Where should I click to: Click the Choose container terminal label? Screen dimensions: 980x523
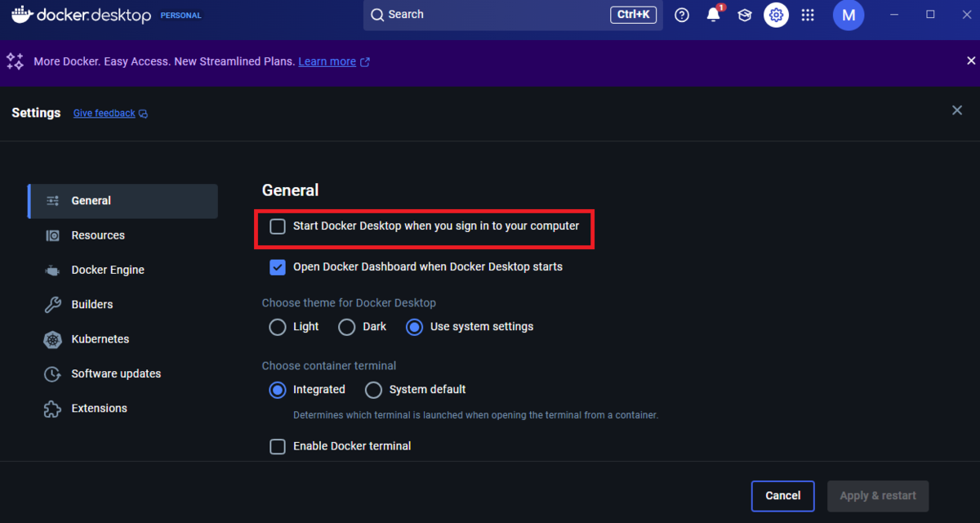pyautogui.click(x=329, y=366)
